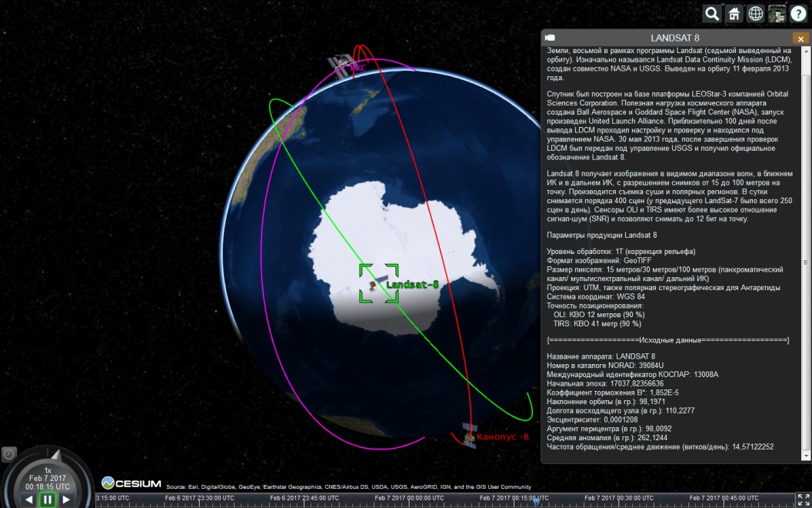The width and height of the screenshot is (812, 508).
Task: Click the 'Параметры продукции Landsat 8' heading
Action: click(602, 235)
